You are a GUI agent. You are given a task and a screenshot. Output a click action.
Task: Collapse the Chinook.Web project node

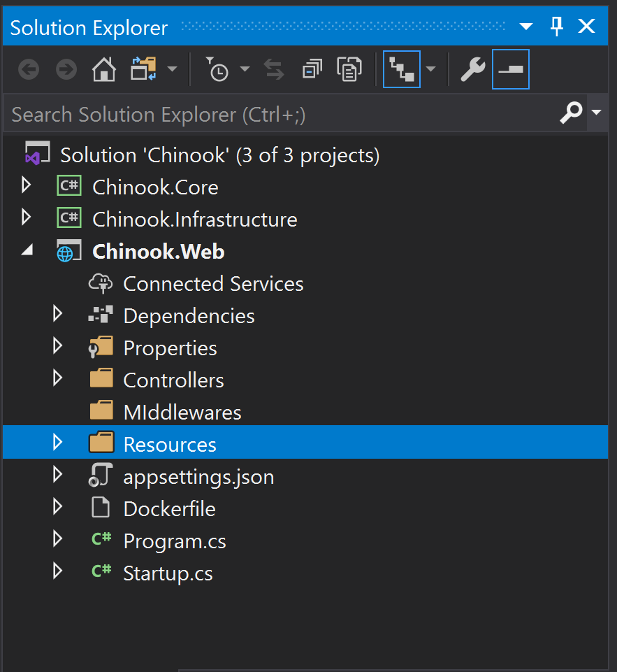click(26, 250)
